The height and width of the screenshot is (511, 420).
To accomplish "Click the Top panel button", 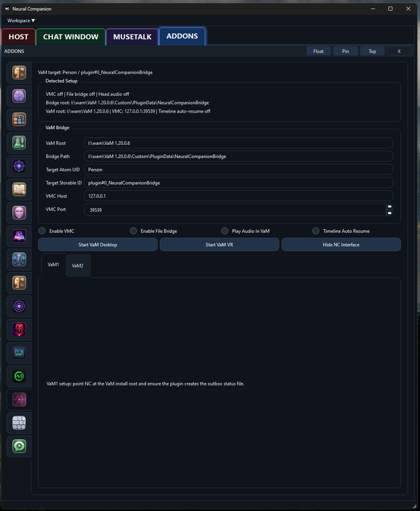I will 372,51.
